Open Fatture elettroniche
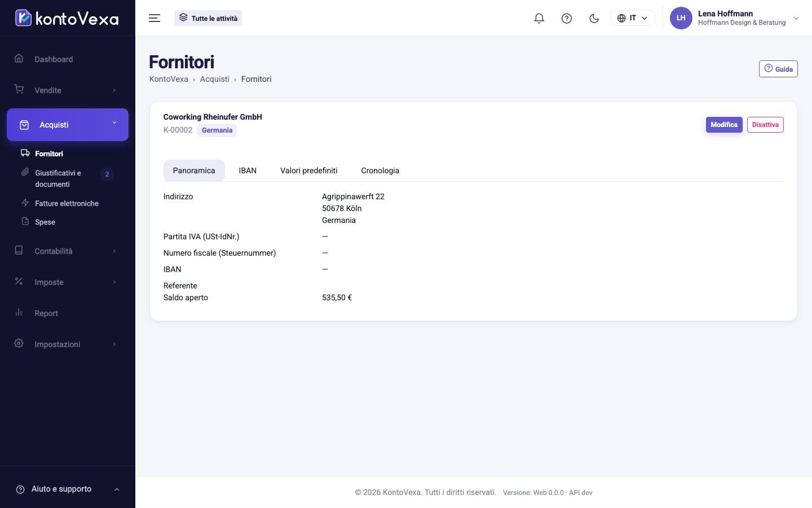 [67, 203]
